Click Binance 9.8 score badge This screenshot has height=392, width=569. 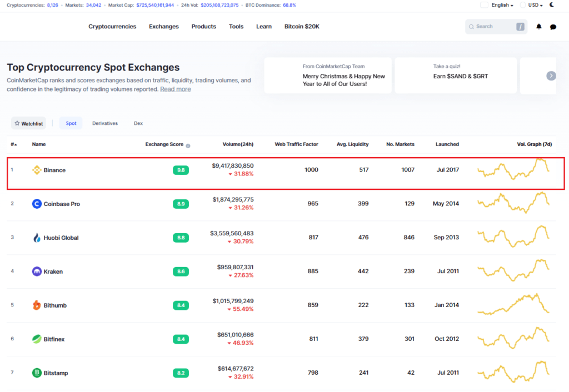(x=181, y=170)
